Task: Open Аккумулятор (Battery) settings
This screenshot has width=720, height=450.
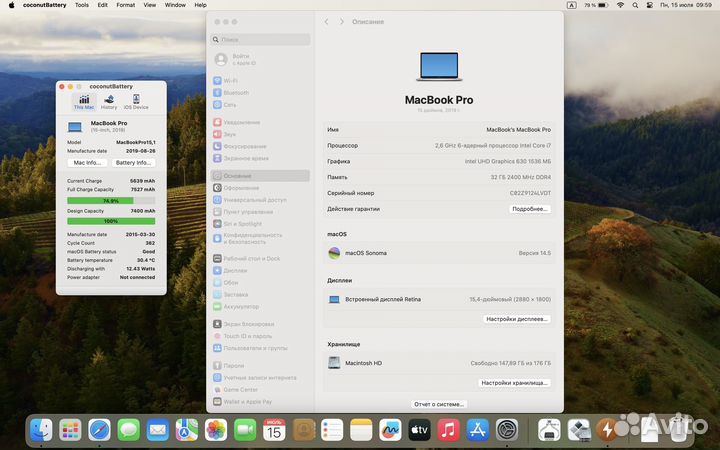Action: click(x=260, y=306)
